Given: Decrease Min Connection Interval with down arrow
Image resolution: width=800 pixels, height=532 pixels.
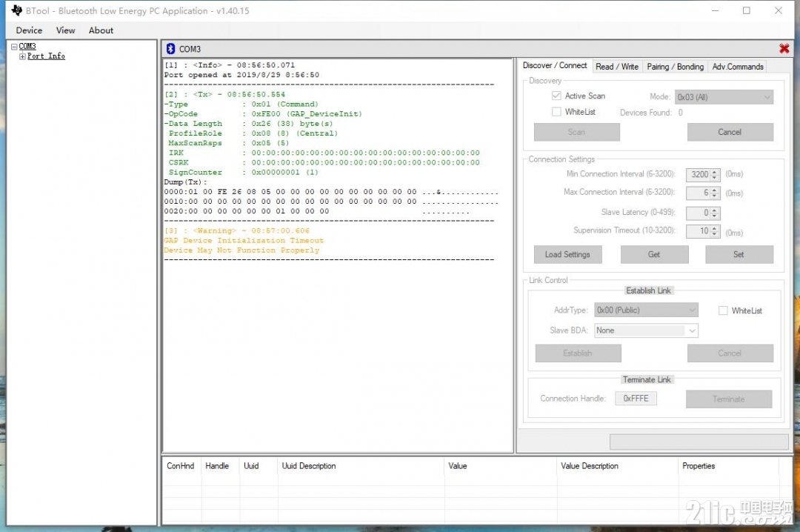Looking at the screenshot, I should point(714,178).
